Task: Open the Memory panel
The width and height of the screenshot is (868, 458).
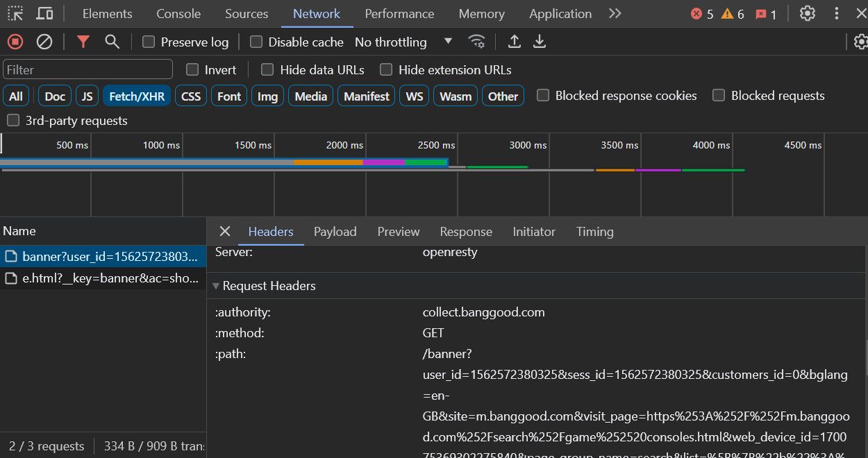Action: [x=482, y=14]
